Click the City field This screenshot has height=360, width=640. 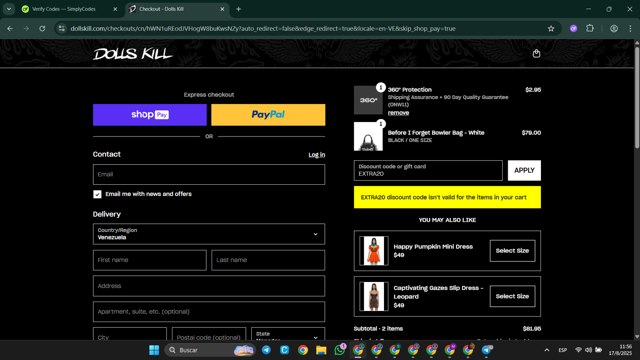click(130, 334)
